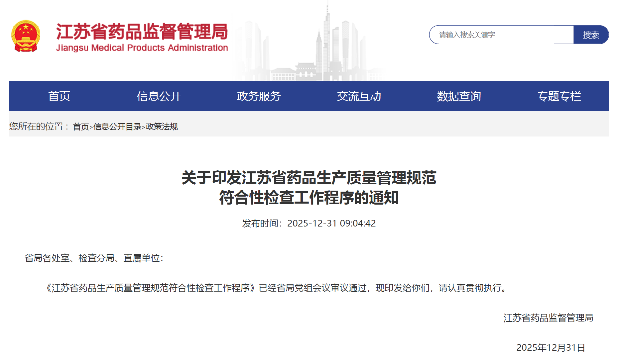
Task: Select the 省局各处室 salutation line
Action: (x=95, y=259)
